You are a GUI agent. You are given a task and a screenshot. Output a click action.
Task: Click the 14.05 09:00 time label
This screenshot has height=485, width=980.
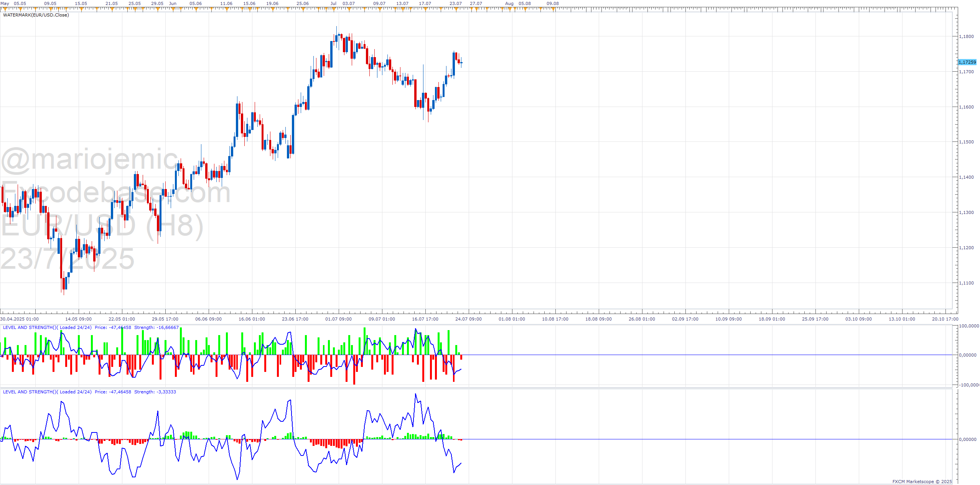pyautogui.click(x=78, y=319)
